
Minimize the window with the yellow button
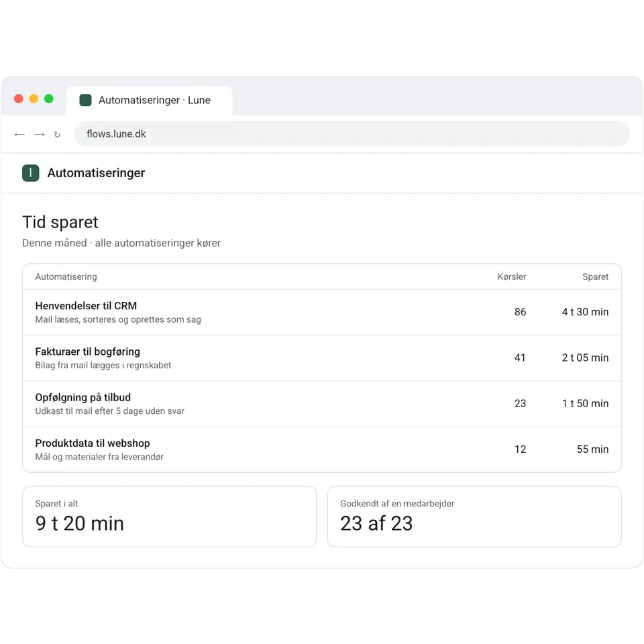pos(34,99)
